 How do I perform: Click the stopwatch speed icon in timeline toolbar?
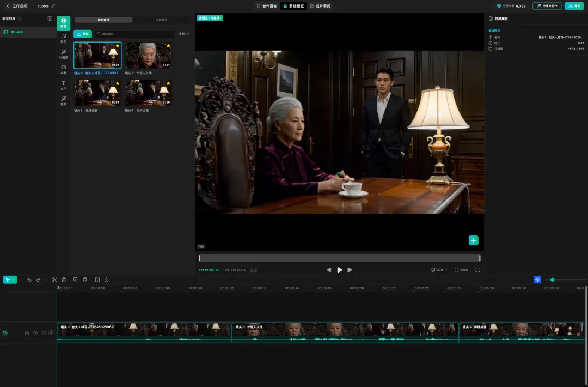(x=107, y=280)
